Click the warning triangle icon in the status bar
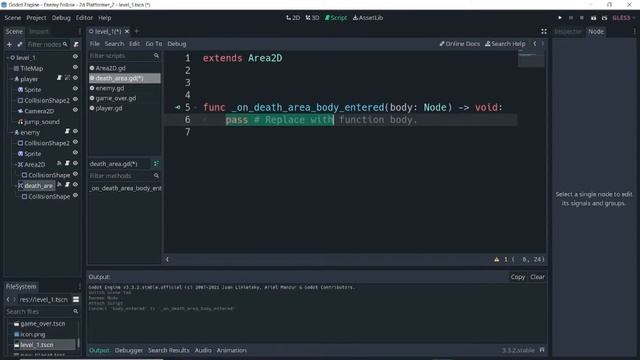The image size is (640, 360). (497, 260)
